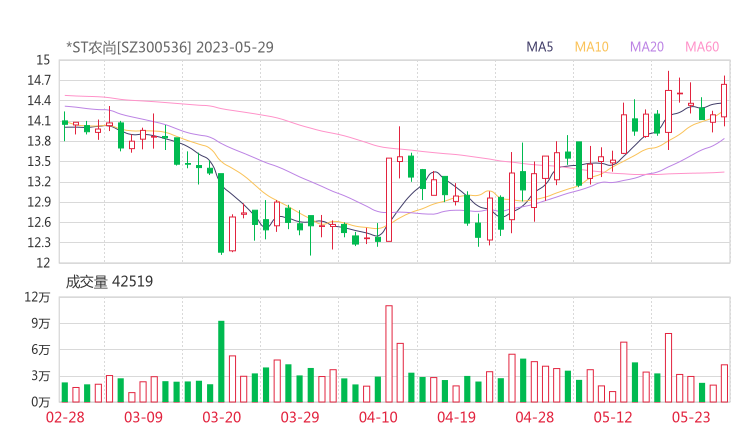
Task: Click the 14.1 price axis label
Action: 39,121
